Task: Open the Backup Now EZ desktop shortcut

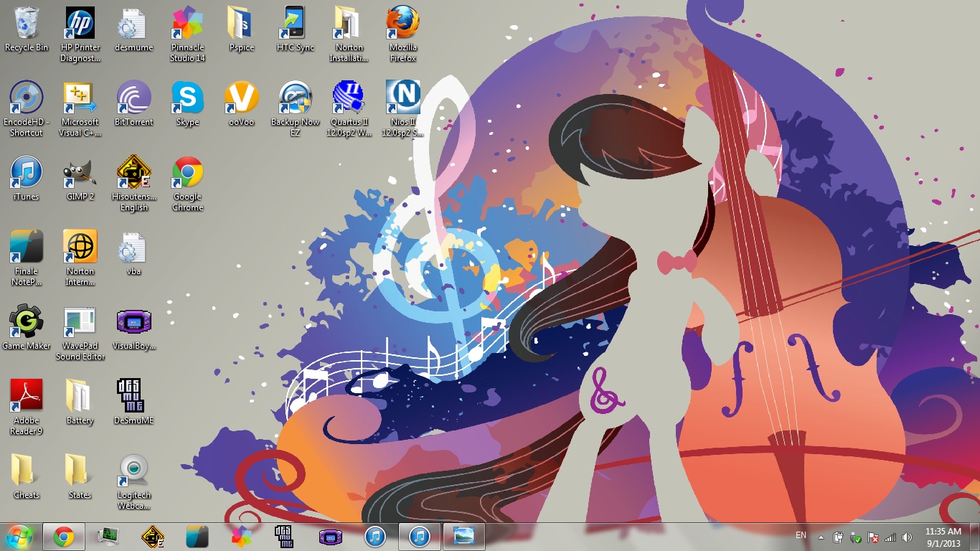Action: pos(296,108)
